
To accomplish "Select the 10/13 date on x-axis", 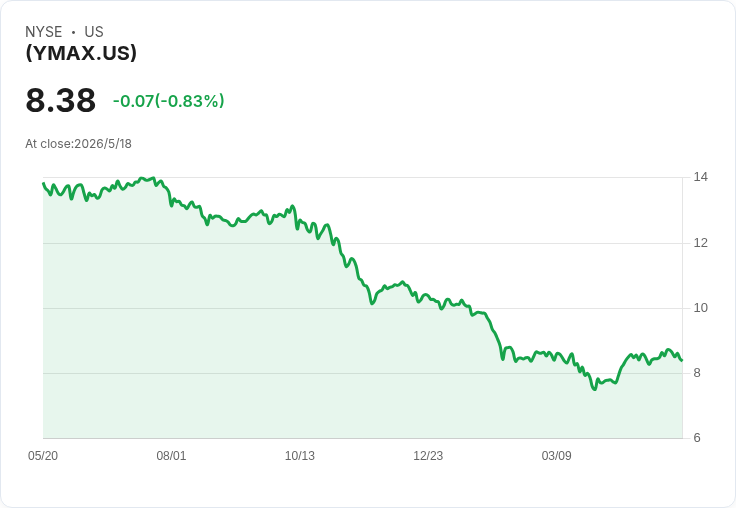I will pyautogui.click(x=300, y=455).
